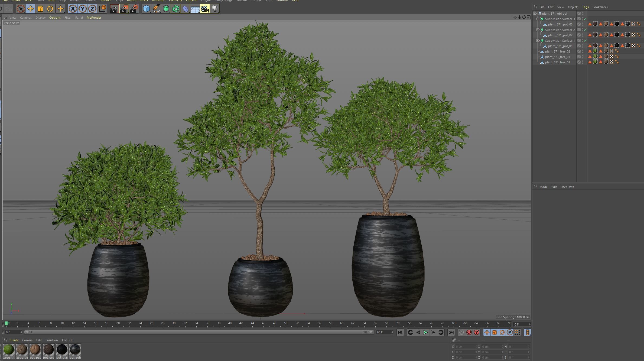This screenshot has height=361, width=644.
Task: Collapse Subdivision Surface.1 tree node
Action: (538, 41)
